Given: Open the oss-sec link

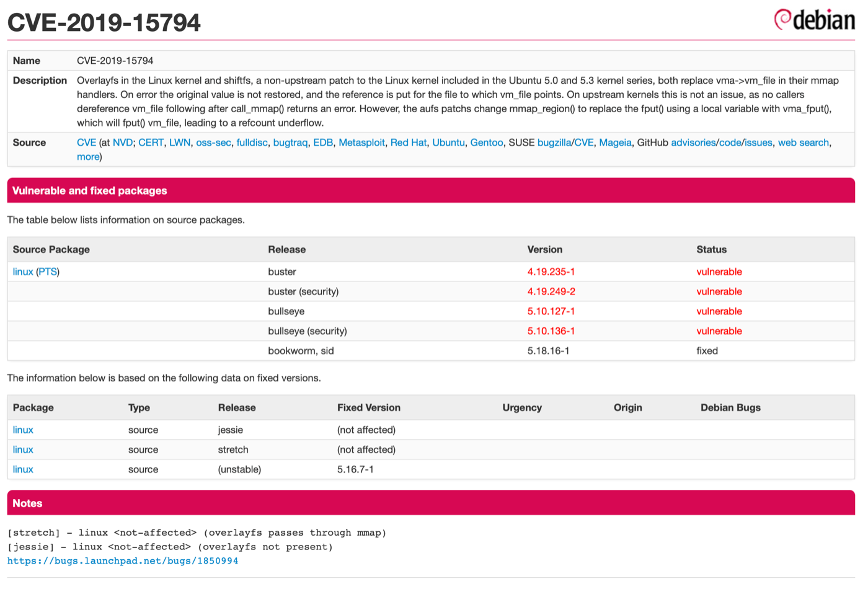Looking at the screenshot, I should tap(213, 143).
